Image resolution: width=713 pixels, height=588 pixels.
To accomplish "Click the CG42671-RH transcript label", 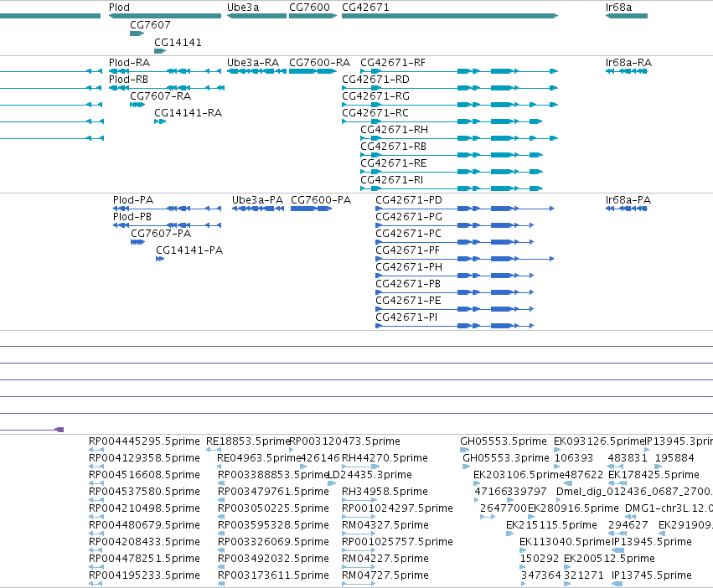I will coord(395,130).
